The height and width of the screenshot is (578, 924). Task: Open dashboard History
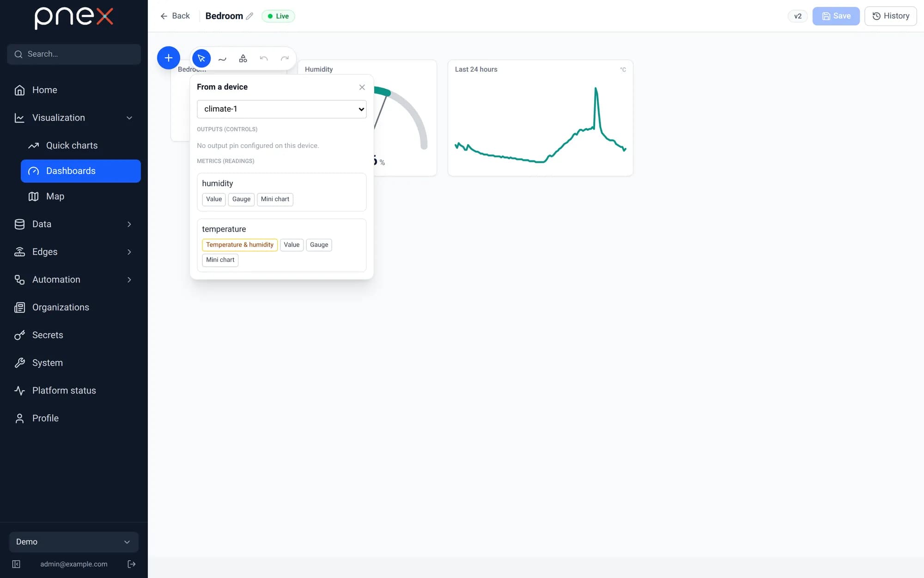tap(890, 16)
